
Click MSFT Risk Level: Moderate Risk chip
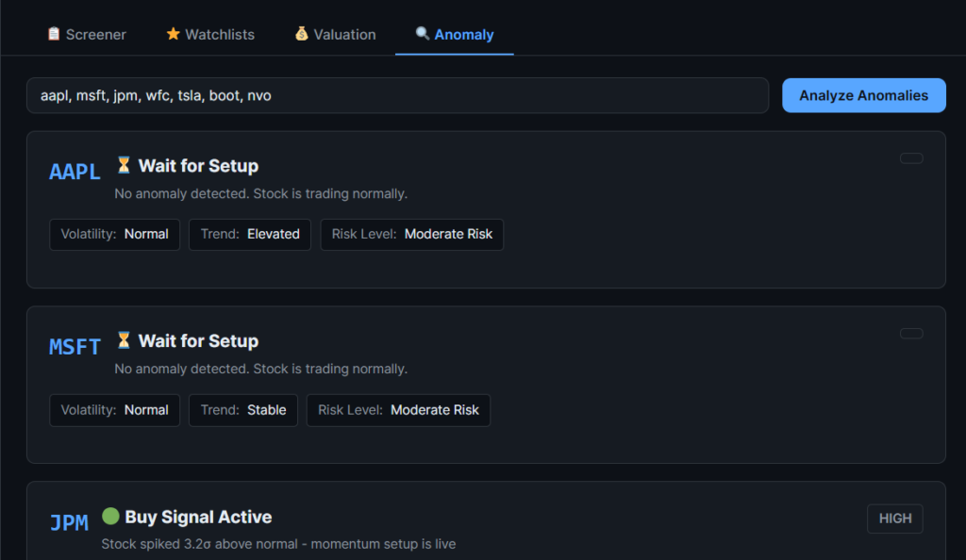point(399,410)
